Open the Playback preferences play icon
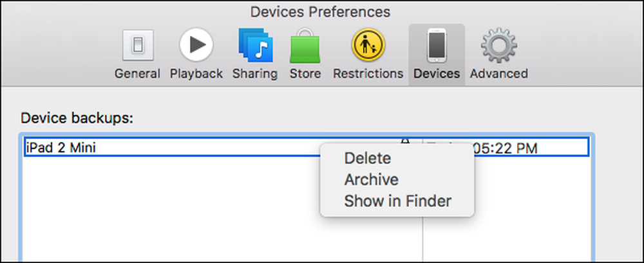The image size is (644, 263). [x=196, y=45]
